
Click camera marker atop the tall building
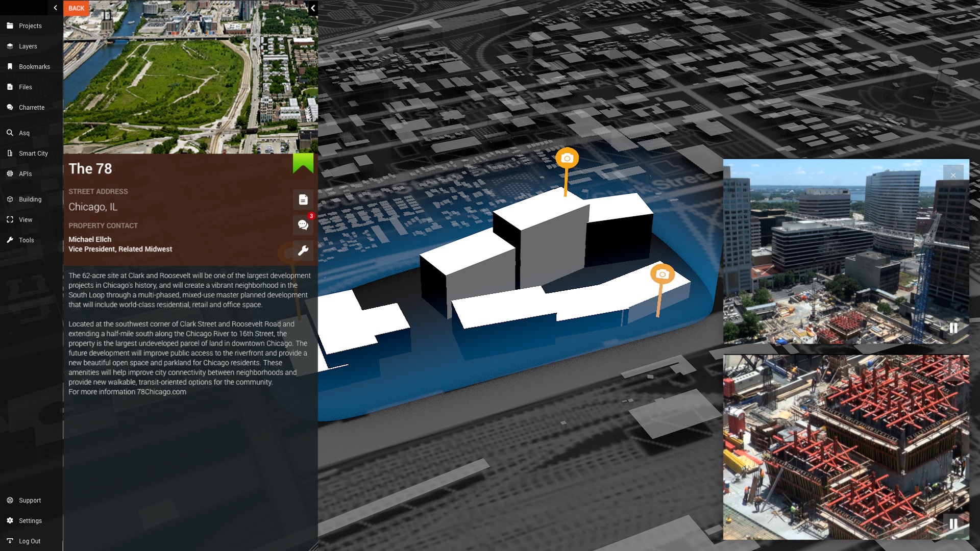click(567, 159)
